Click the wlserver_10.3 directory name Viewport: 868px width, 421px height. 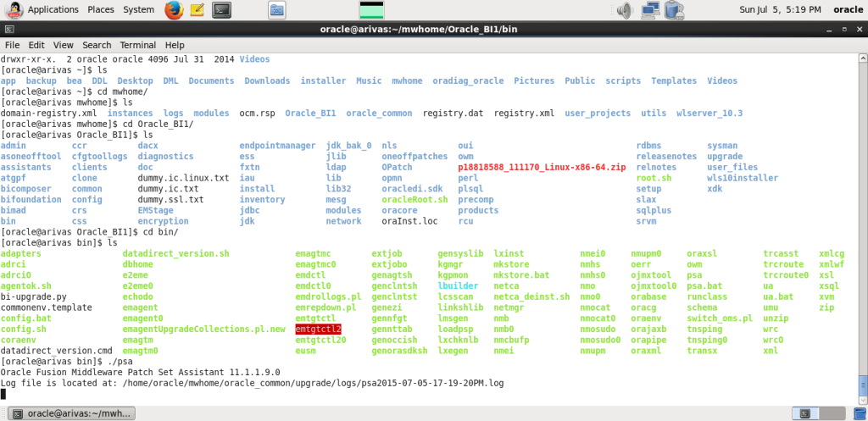(709, 113)
